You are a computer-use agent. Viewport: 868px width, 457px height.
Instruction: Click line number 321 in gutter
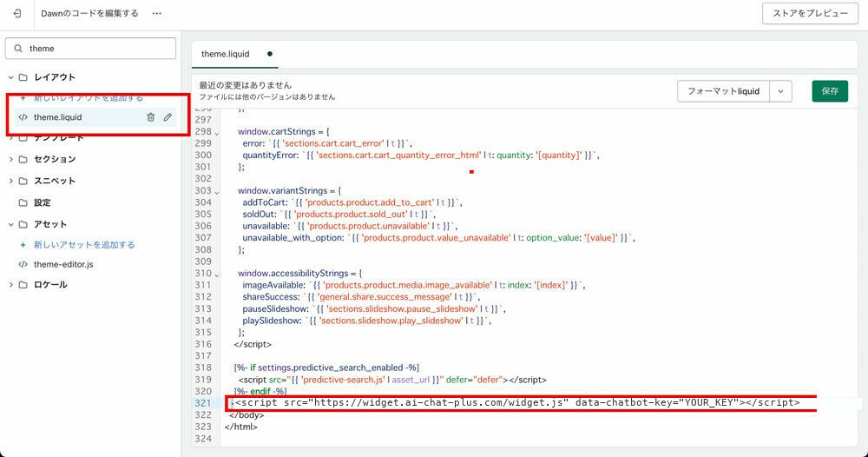click(x=203, y=403)
